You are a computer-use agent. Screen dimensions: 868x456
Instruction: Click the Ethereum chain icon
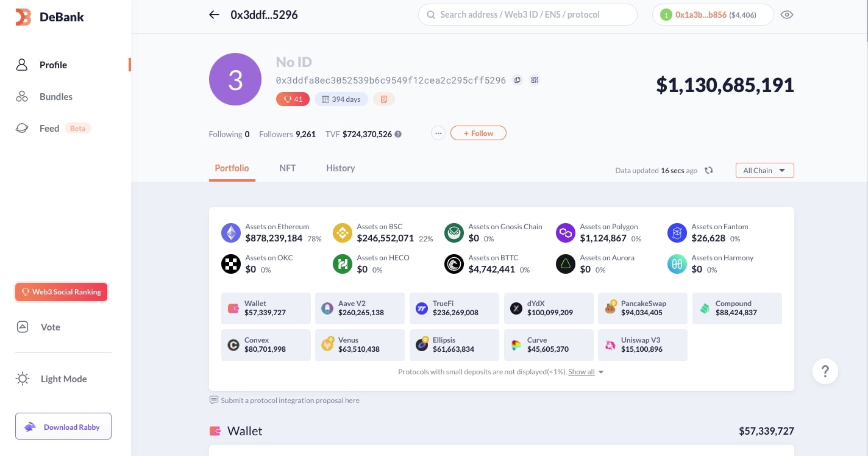coord(231,232)
